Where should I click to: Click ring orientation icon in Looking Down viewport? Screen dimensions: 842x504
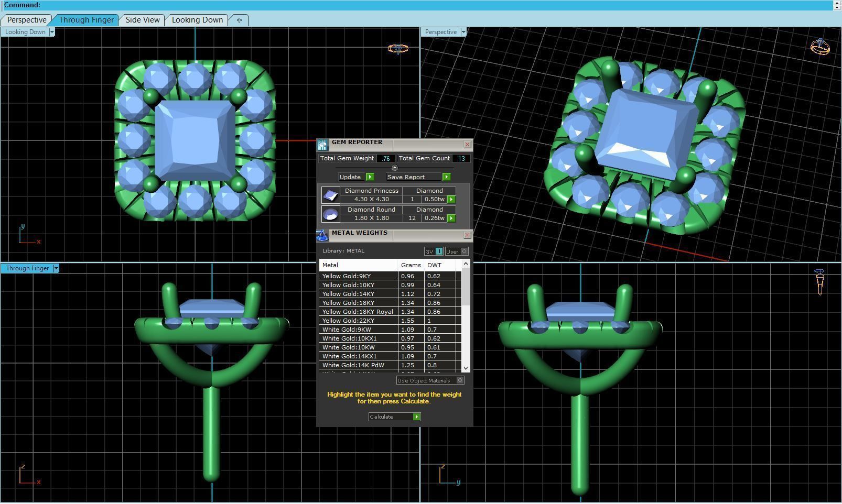398,49
